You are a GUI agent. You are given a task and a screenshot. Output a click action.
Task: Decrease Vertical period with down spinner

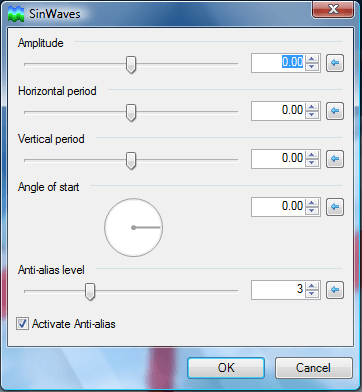312,162
